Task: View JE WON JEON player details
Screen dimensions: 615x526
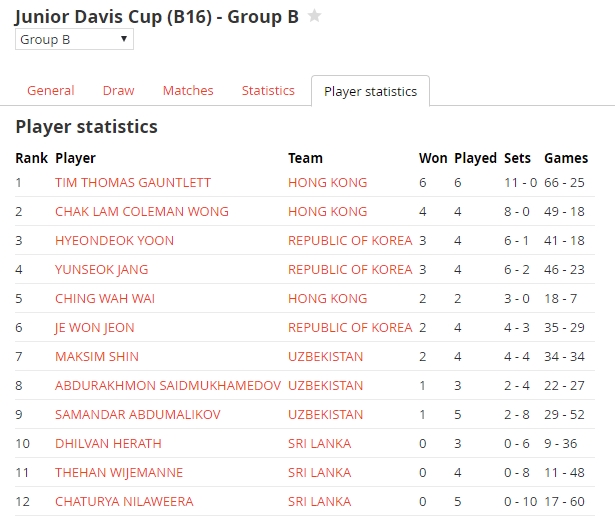Action: [95, 328]
